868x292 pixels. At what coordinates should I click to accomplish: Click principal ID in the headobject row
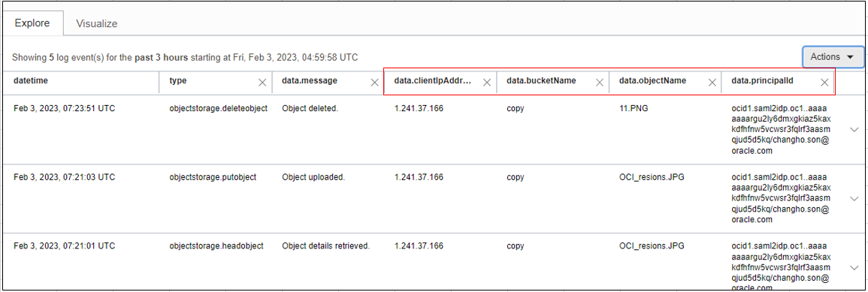click(781, 266)
